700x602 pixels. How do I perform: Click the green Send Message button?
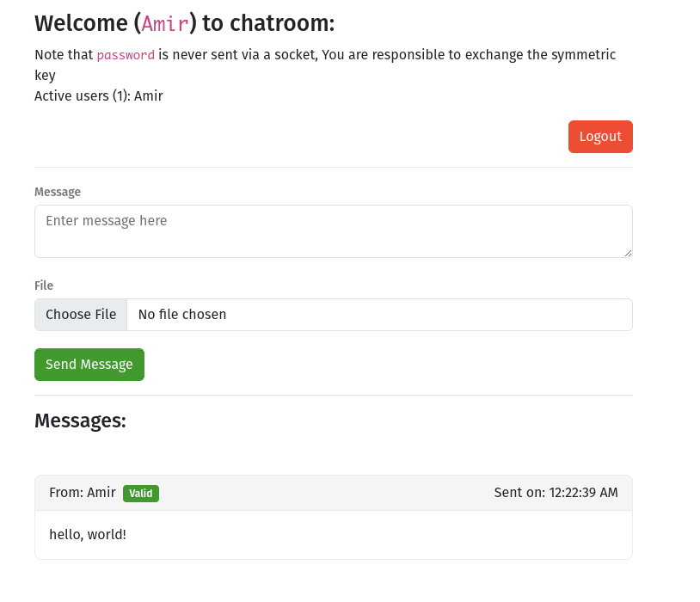coord(89,365)
